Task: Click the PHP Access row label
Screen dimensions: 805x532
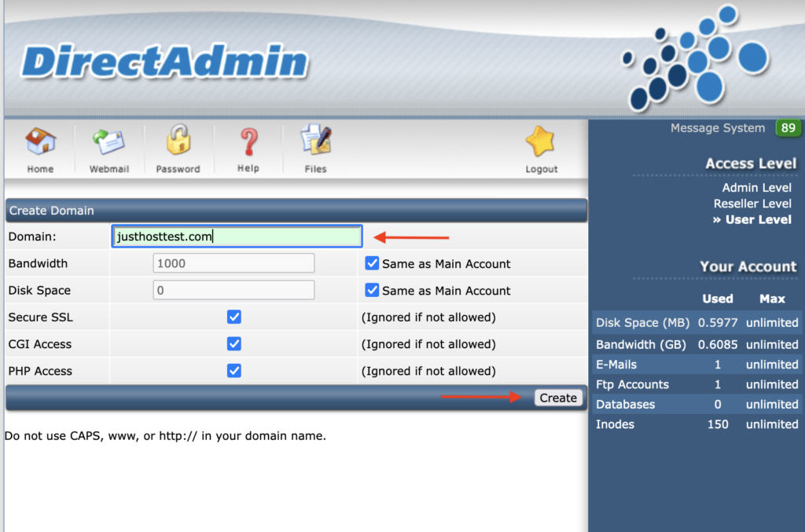Action: click(40, 370)
